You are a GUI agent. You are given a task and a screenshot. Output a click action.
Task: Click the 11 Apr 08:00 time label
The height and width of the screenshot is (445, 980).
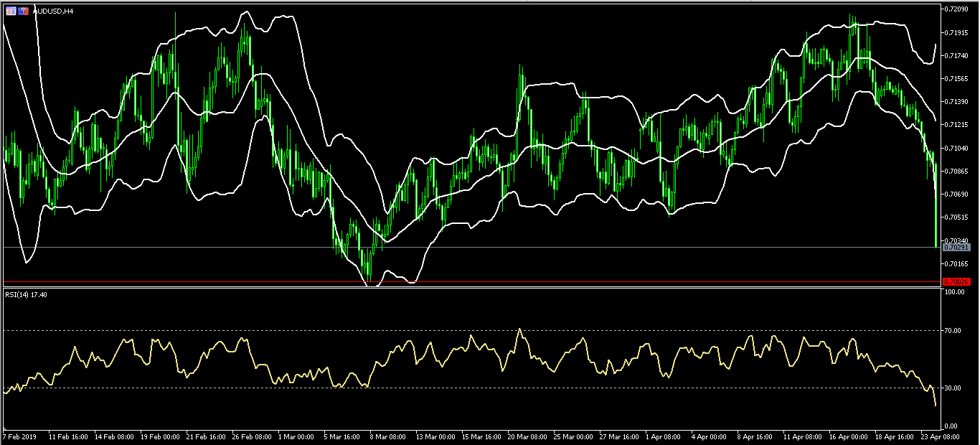[803, 436]
